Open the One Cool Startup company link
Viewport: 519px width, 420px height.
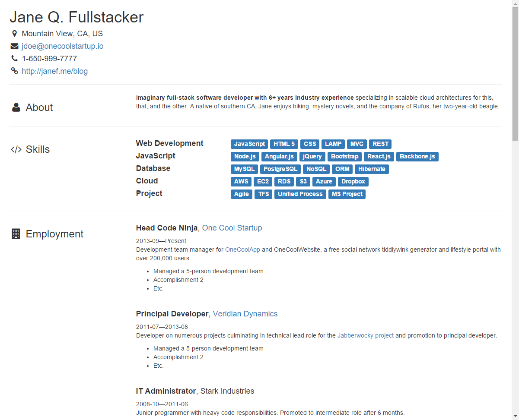pyautogui.click(x=232, y=228)
